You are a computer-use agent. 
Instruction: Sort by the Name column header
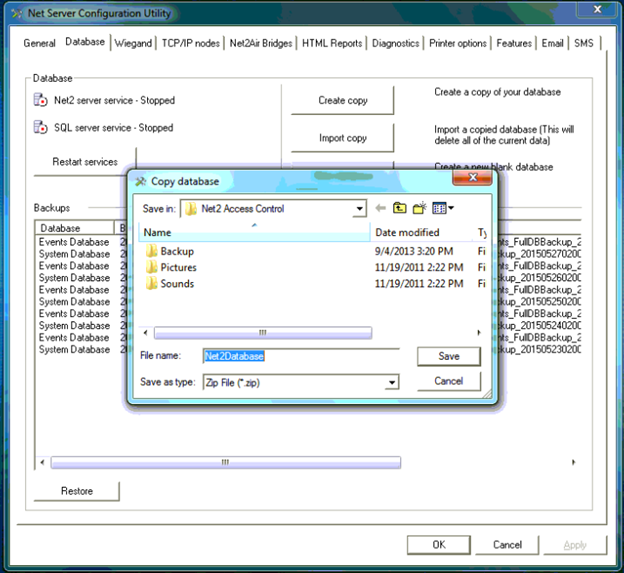coord(254,232)
